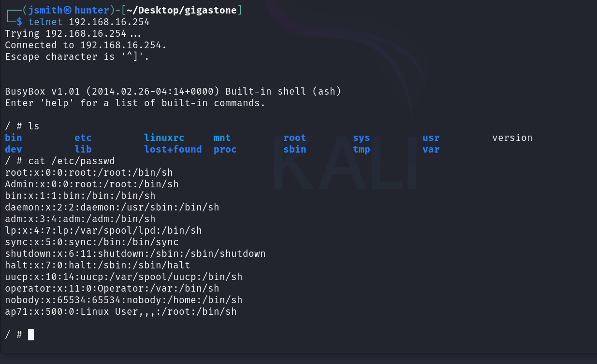Click the shutdown account line in passwd output
The width and height of the screenshot is (597, 364).
[135, 253]
